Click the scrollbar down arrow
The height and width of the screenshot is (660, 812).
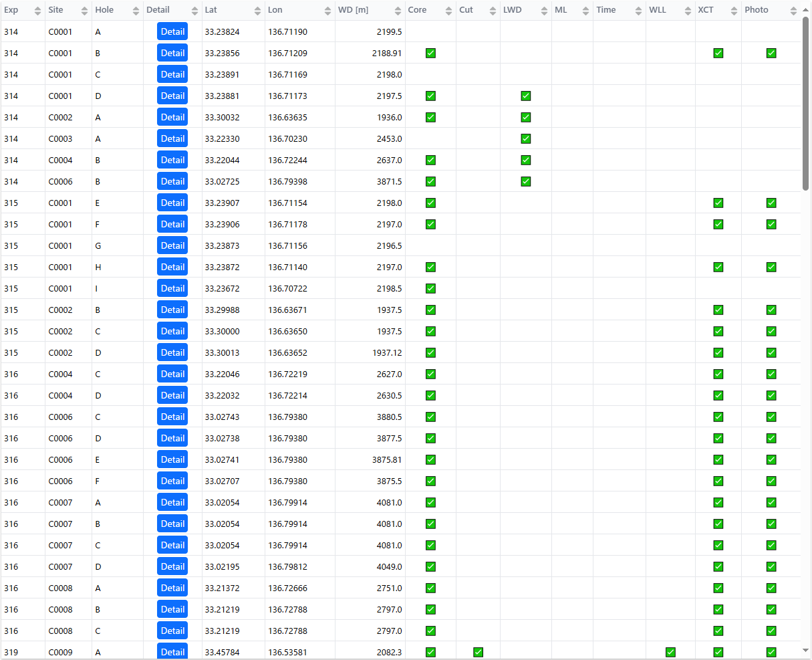point(805,650)
